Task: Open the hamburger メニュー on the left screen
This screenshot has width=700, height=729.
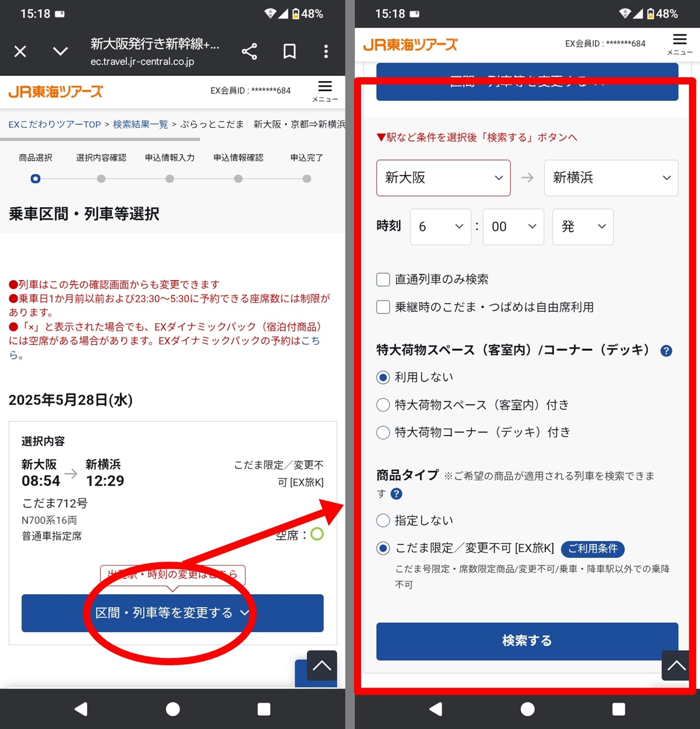Action: click(325, 91)
